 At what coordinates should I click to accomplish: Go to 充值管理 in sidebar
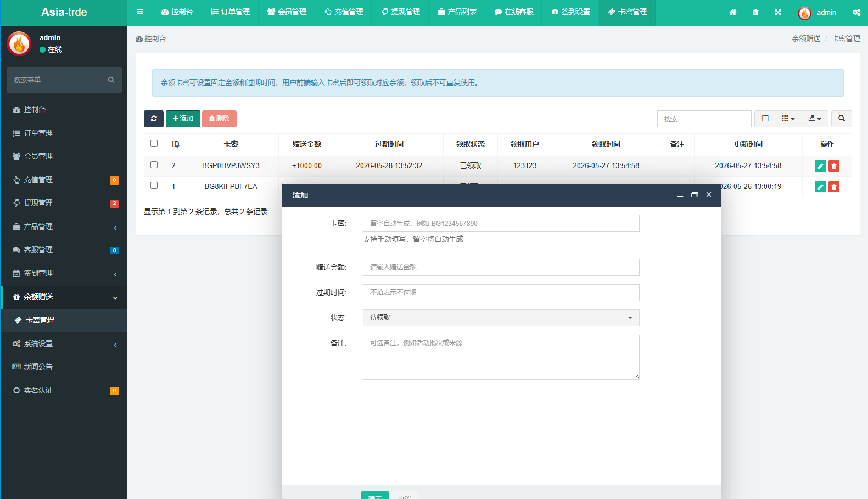(x=64, y=180)
